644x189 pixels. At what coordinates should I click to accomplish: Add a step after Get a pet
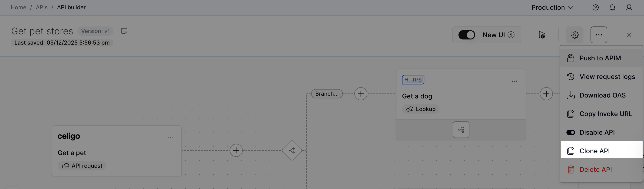click(236, 150)
